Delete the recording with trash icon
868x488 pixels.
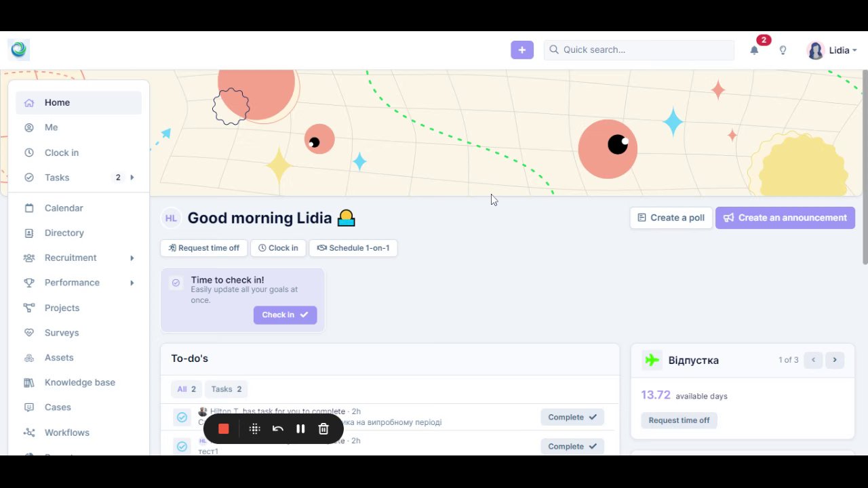click(x=323, y=429)
